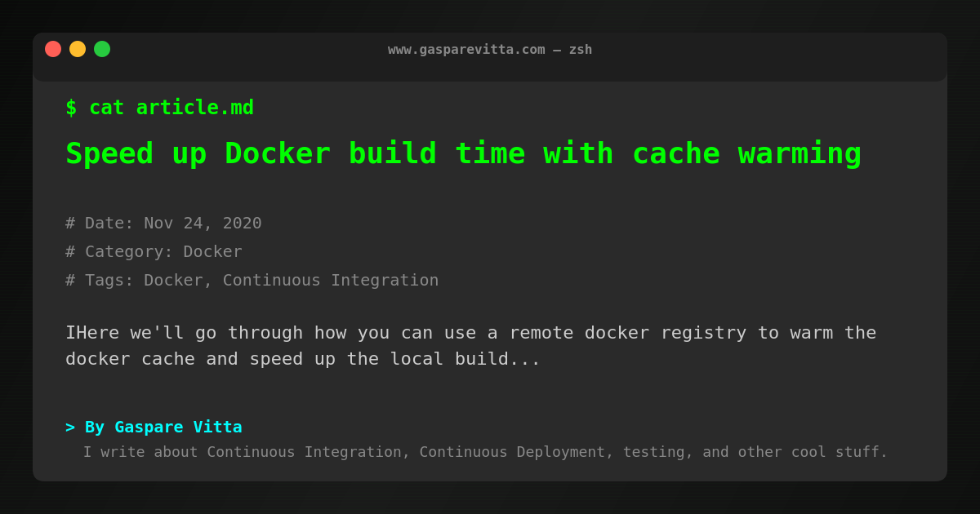980x514 pixels.
Task: Open the Speed up Docker build article title
Action: (463, 153)
